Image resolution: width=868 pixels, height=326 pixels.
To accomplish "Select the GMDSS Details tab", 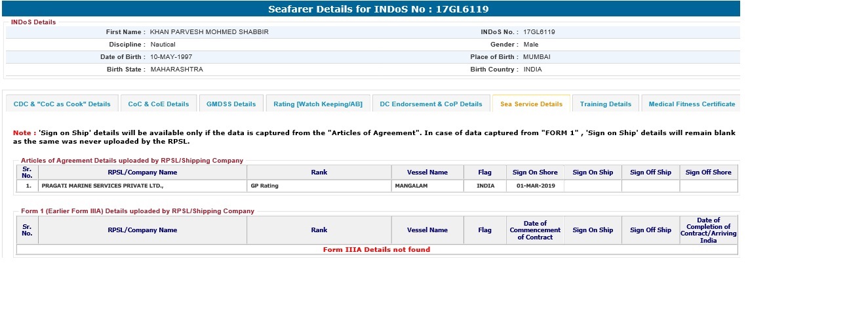I will [x=231, y=104].
